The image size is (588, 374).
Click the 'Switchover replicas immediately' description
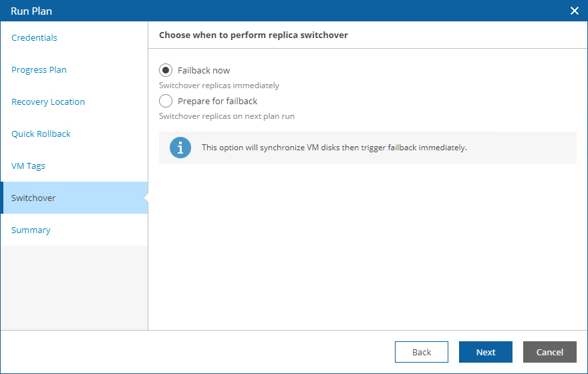point(219,85)
